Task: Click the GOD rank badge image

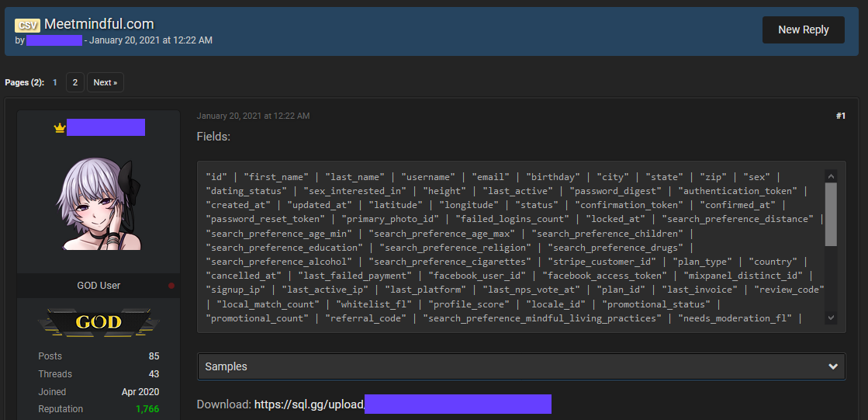Action: pos(99,321)
